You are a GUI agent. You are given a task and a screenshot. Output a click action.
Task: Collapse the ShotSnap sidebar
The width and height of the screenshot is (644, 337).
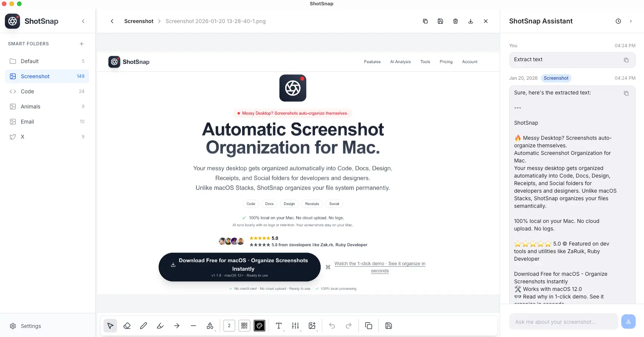click(83, 21)
